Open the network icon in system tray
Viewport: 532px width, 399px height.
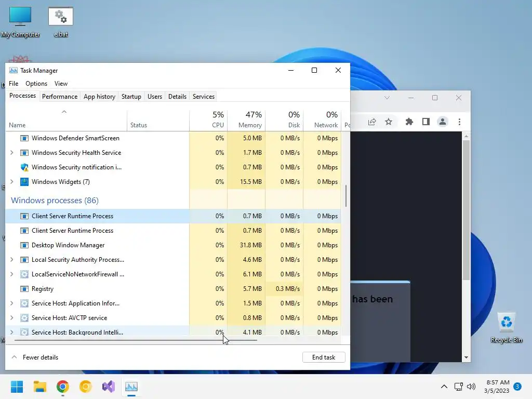458,387
